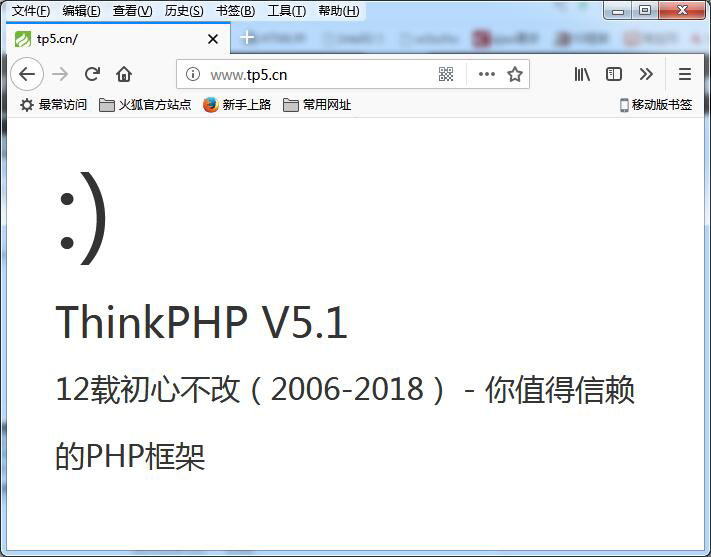Open a new tab with plus button
The height and width of the screenshot is (557, 711).
[247, 37]
